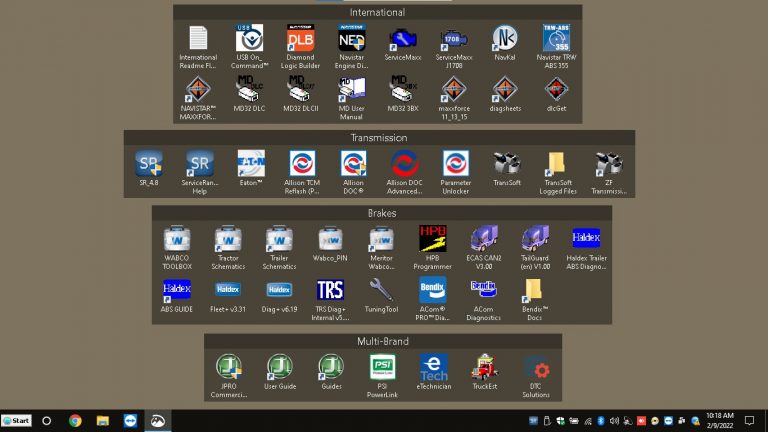The image size is (768, 432).
Task: Click the taskbar clock showing 10:18 AM
Action: [718, 421]
